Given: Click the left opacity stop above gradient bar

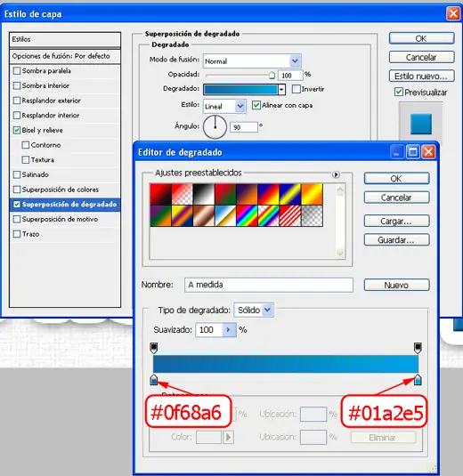Looking at the screenshot, I should (x=154, y=348).
